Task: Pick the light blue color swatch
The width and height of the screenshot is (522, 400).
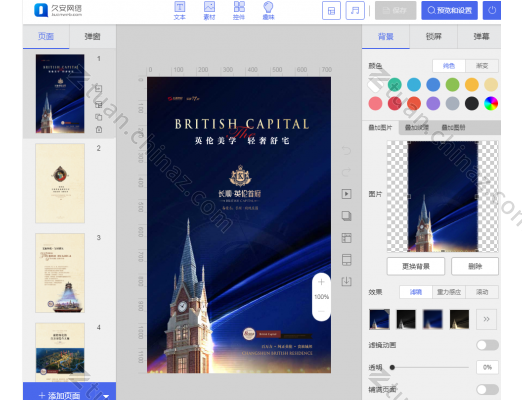Action: tap(414, 85)
